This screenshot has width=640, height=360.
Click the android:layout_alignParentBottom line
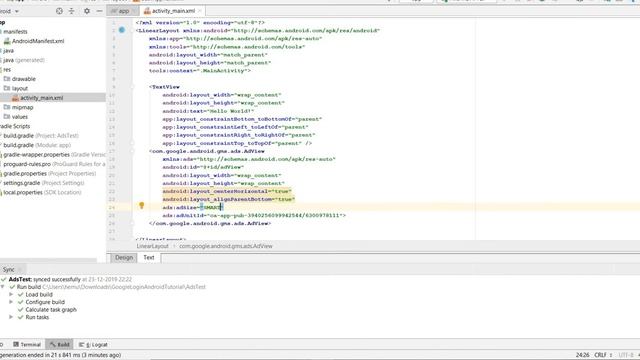(229, 199)
